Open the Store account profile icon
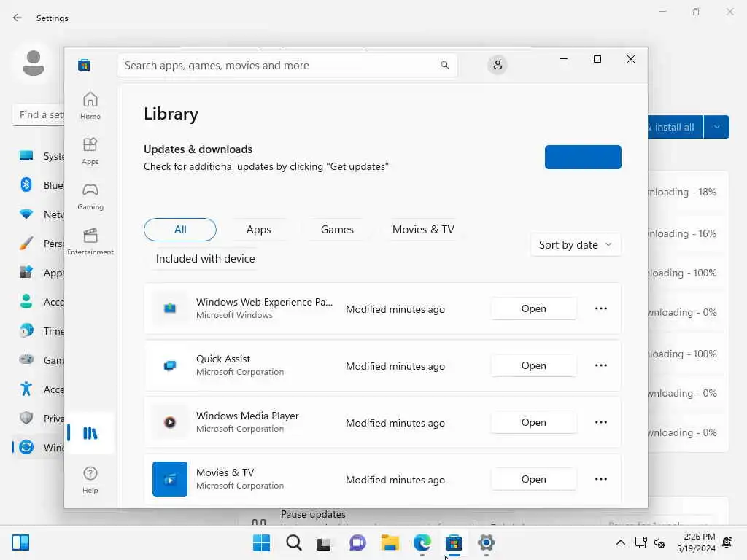 (498, 65)
